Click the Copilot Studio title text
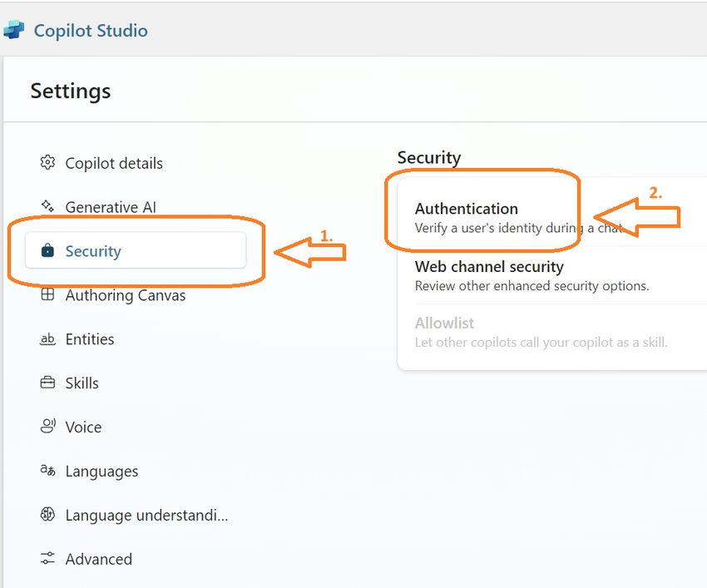The height and width of the screenshot is (588, 707). coord(91,31)
